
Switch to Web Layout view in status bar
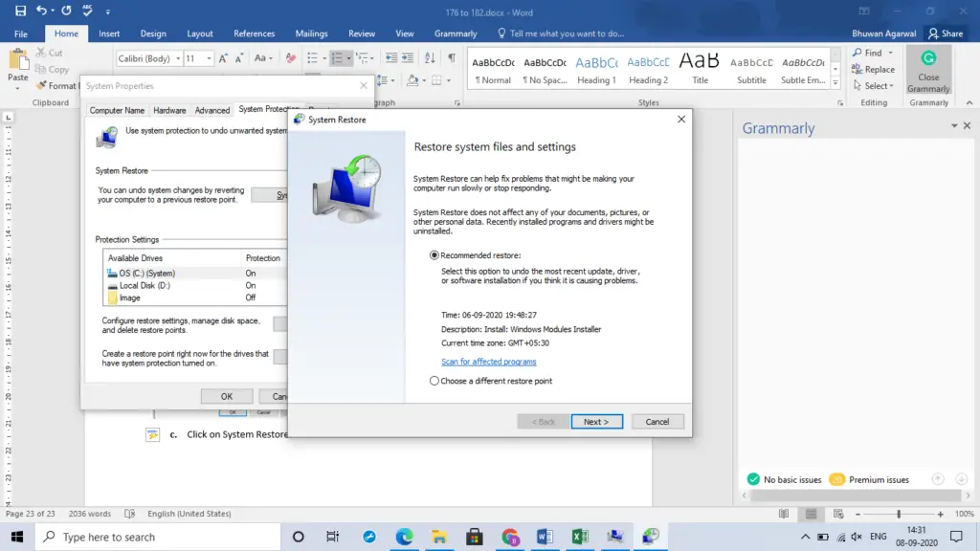pyautogui.click(x=838, y=514)
